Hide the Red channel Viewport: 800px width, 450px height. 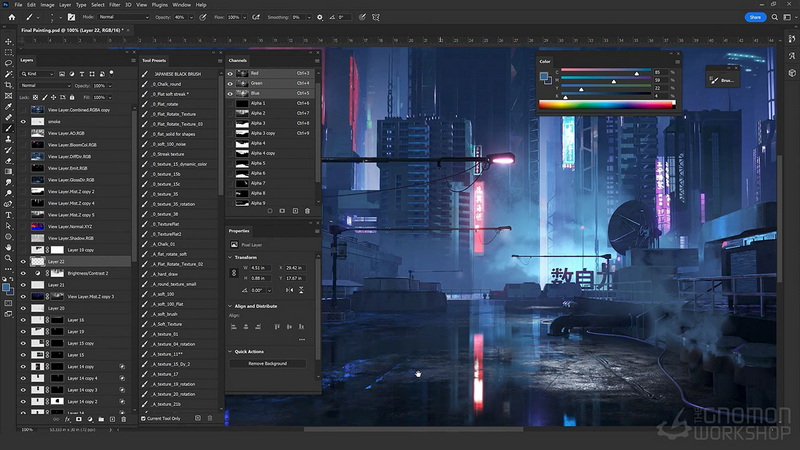[x=230, y=73]
